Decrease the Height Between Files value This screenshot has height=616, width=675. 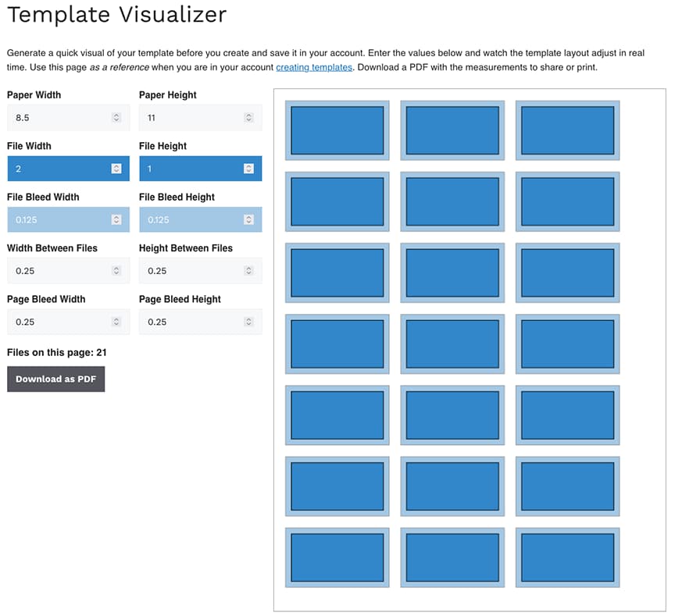point(250,273)
